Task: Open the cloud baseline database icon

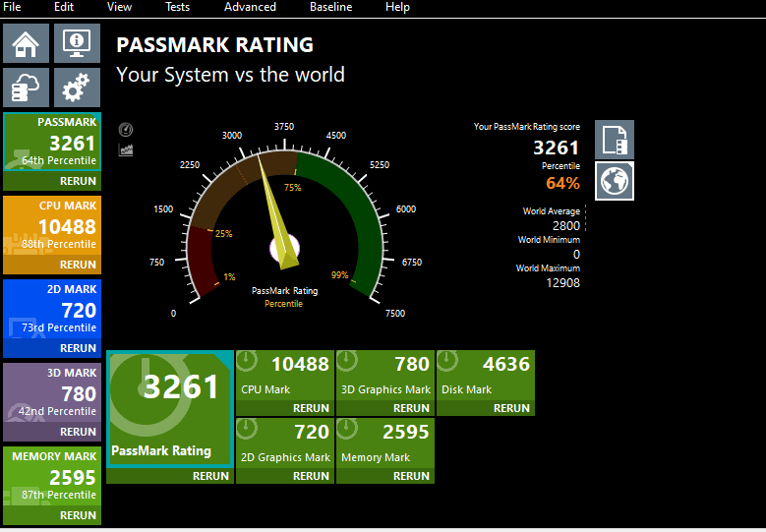Action: tap(26, 88)
